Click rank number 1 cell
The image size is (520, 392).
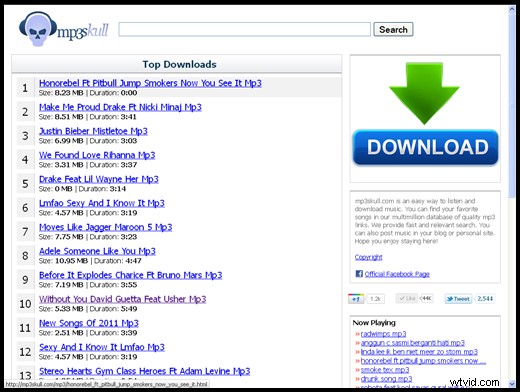25,88
